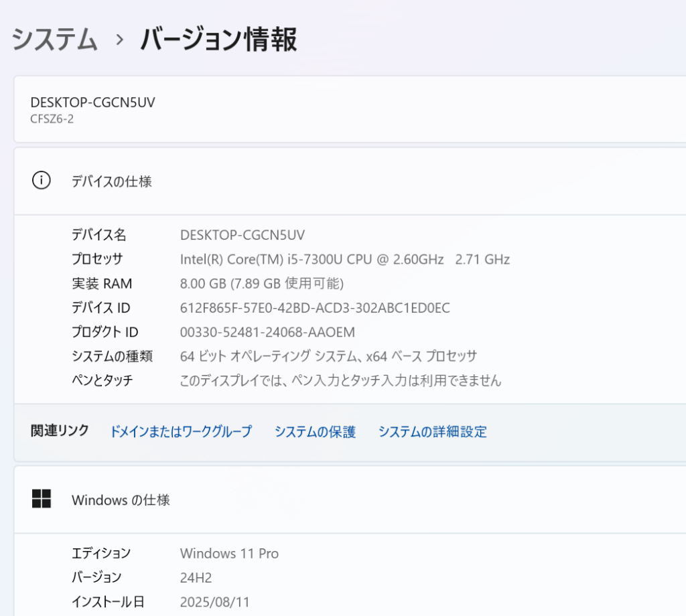This screenshot has height=616, width=686.
Task: Click the バージョン label under Windows の仕様
Action: pyautogui.click(x=96, y=577)
